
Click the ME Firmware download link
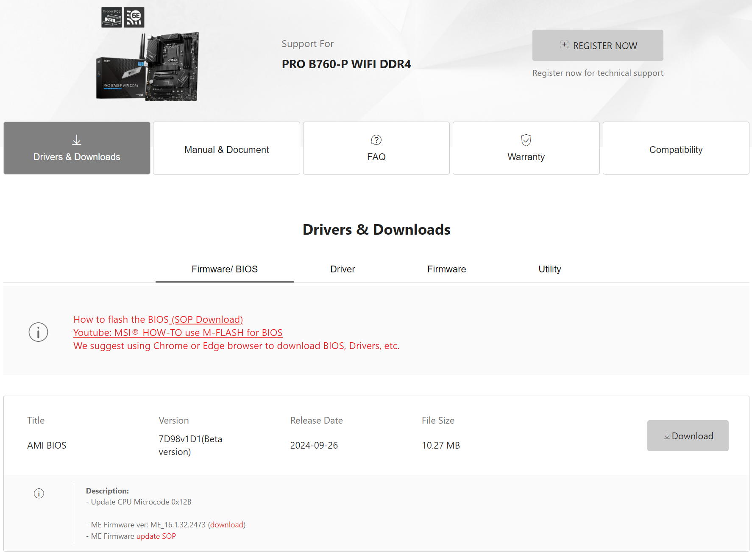[x=227, y=524]
